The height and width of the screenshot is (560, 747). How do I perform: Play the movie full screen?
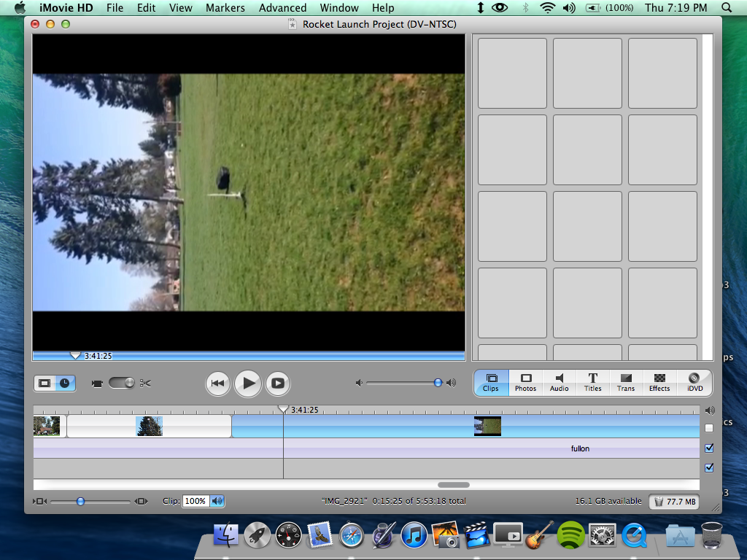277,383
